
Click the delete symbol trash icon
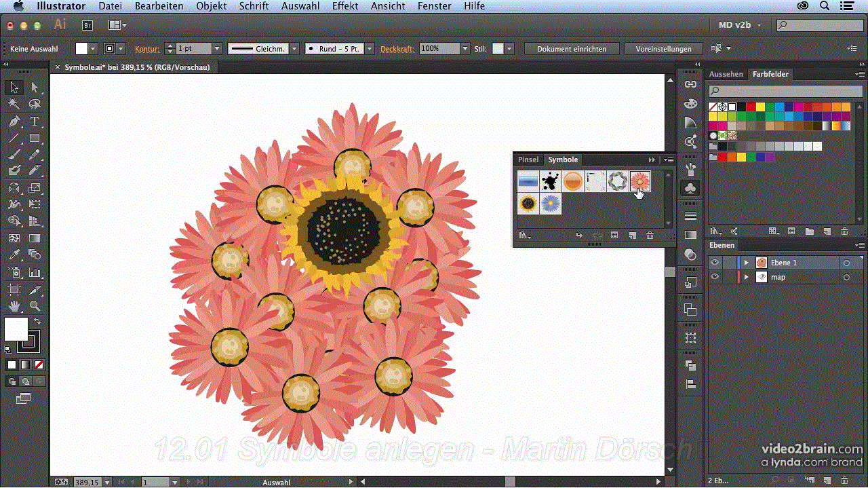tap(650, 236)
